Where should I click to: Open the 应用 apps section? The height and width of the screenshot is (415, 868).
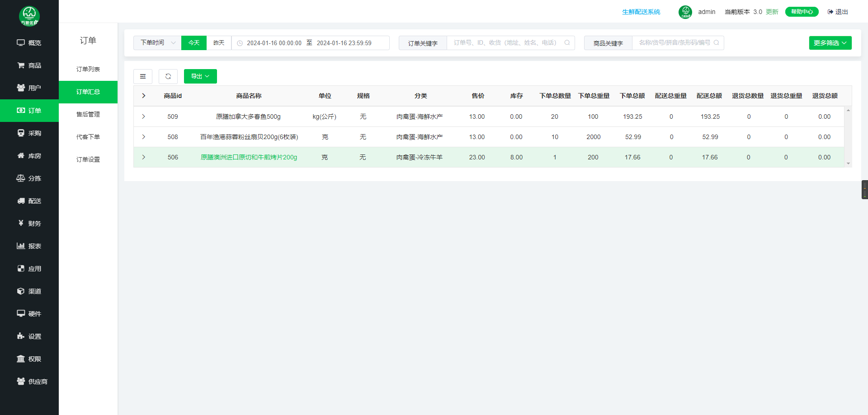(29, 269)
